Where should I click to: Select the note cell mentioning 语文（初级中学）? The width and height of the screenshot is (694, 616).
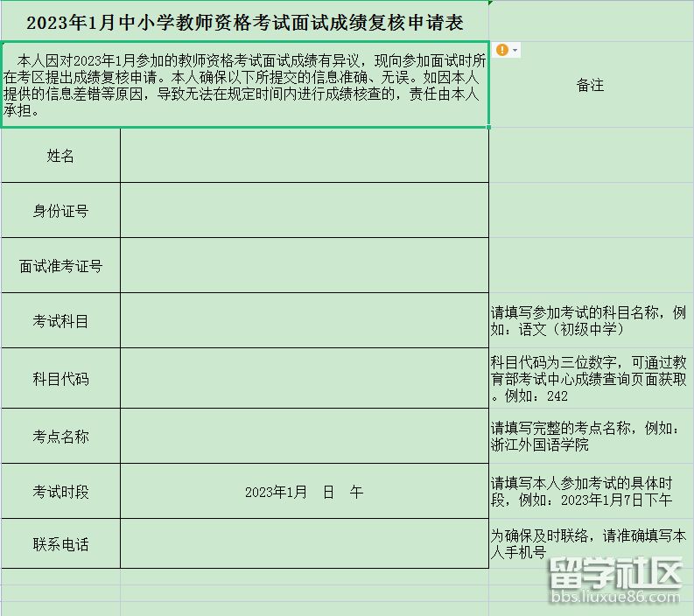(x=591, y=321)
